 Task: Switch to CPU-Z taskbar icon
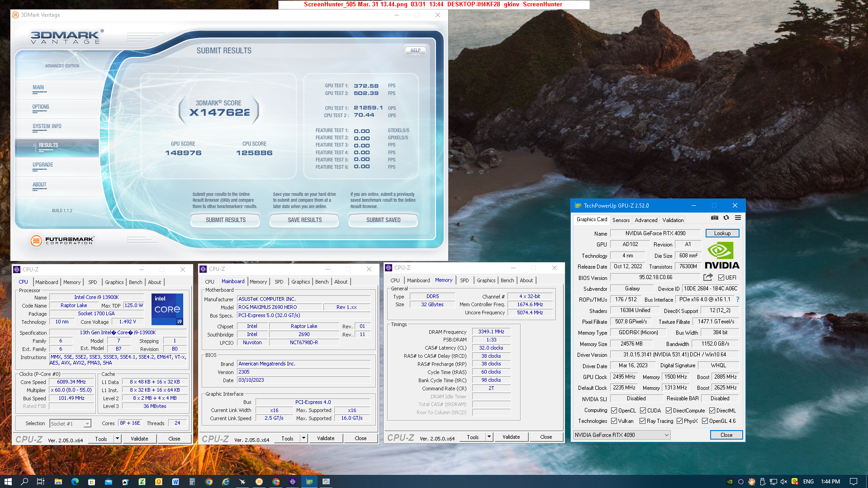click(x=293, y=482)
